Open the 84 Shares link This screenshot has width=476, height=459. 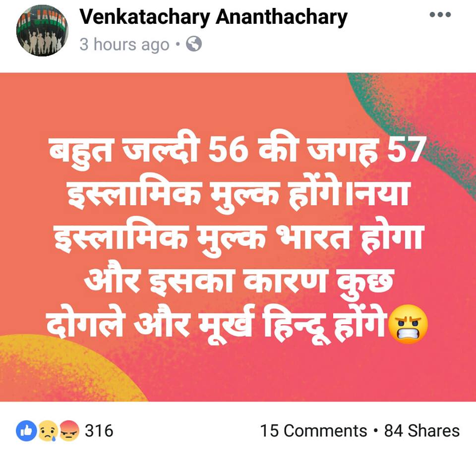[x=422, y=431]
